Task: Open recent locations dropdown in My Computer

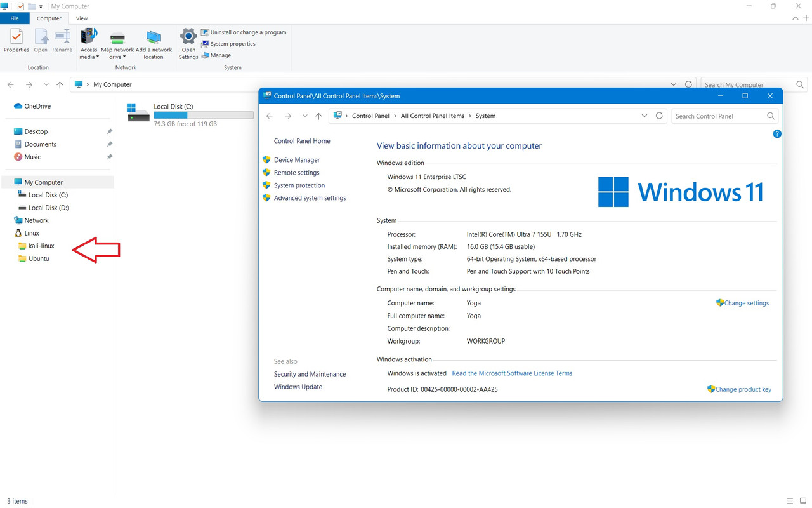Action: (x=46, y=84)
